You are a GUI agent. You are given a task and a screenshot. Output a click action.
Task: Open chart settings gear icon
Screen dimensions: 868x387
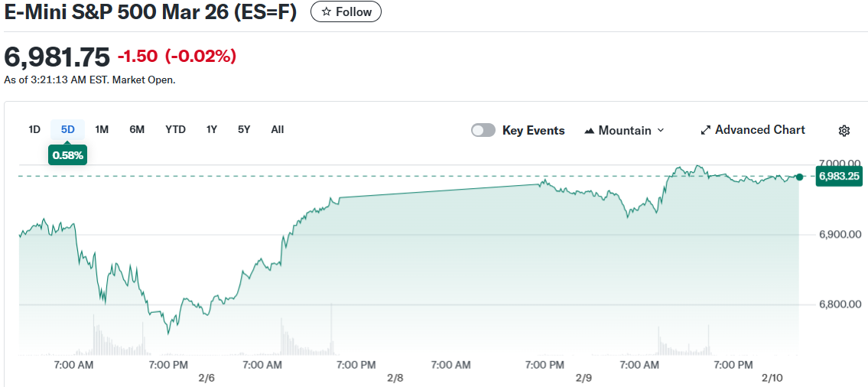[x=844, y=131]
